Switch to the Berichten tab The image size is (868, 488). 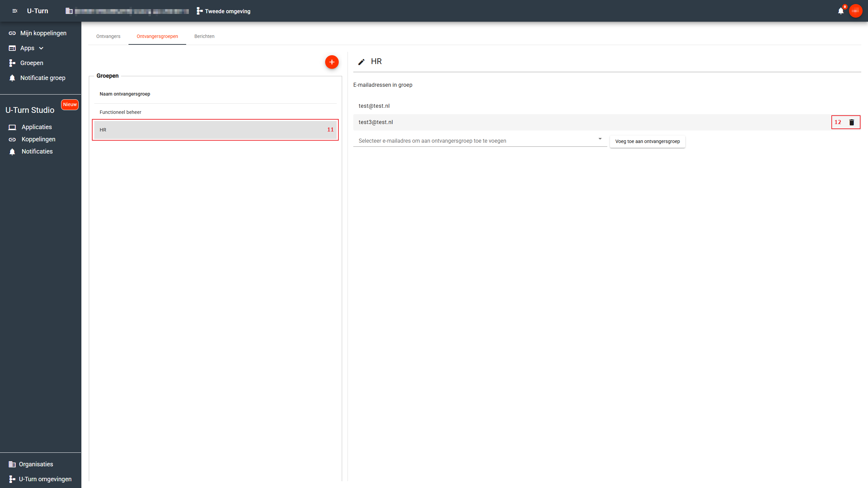pos(204,36)
